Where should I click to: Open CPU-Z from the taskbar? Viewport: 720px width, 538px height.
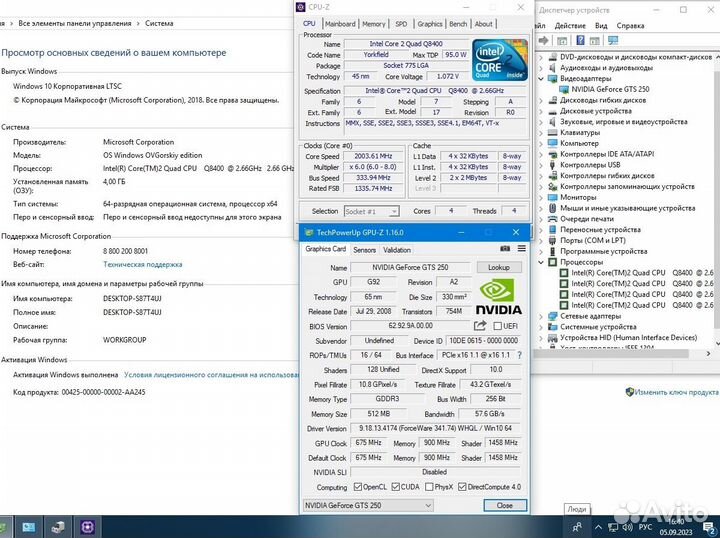(x=88, y=527)
